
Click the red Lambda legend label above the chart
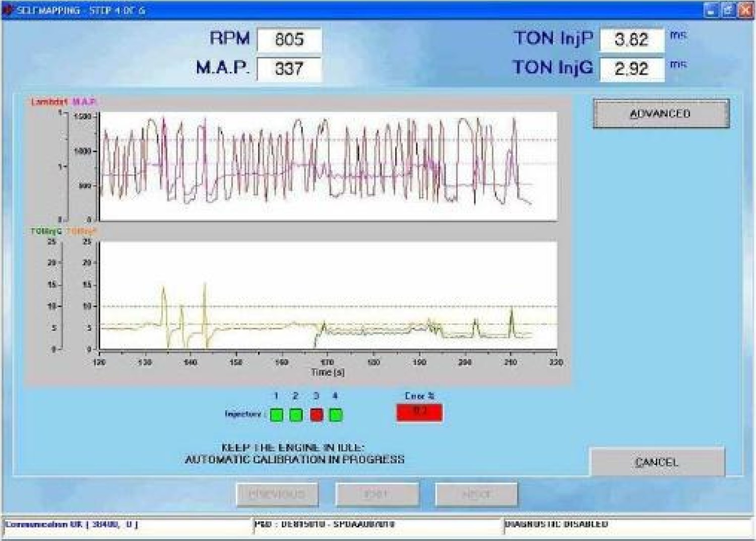pyautogui.click(x=49, y=102)
